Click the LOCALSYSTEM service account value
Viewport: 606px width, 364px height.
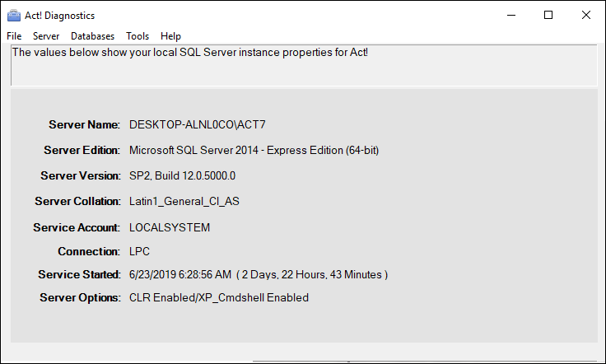[170, 227]
